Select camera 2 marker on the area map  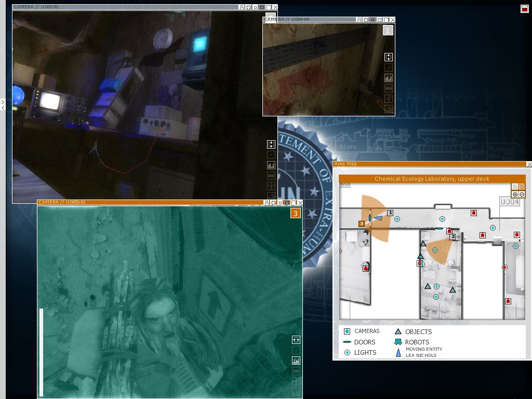click(x=453, y=237)
